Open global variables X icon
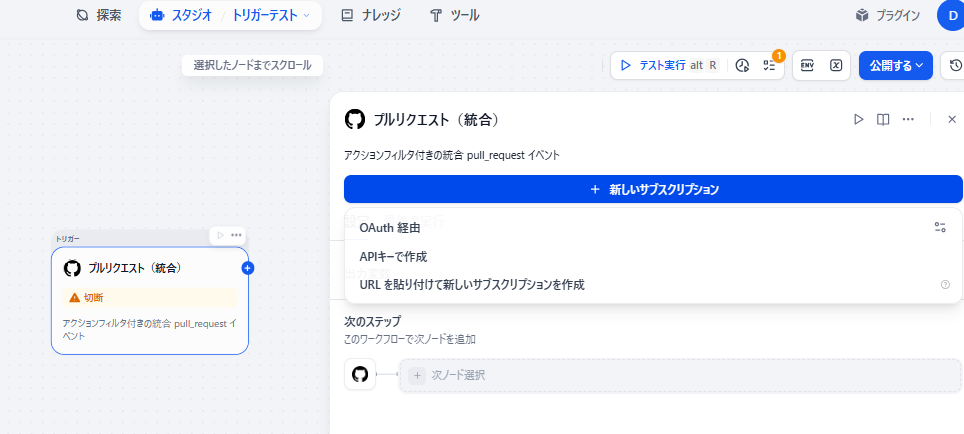964x434 pixels. 836,66
